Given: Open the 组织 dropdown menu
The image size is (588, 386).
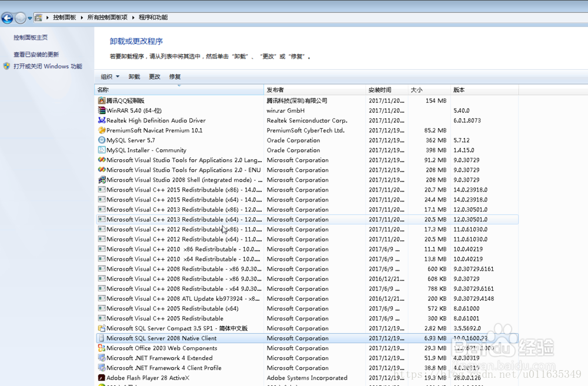Looking at the screenshot, I should tap(109, 76).
